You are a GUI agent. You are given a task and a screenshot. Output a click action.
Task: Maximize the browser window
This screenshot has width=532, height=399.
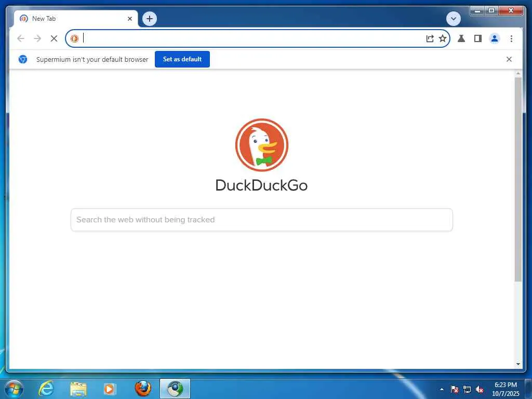(x=491, y=11)
